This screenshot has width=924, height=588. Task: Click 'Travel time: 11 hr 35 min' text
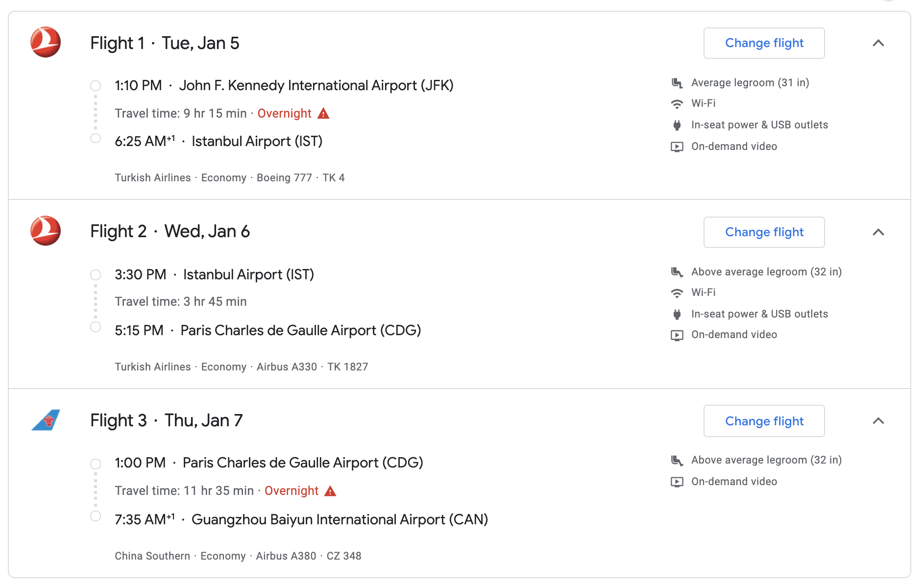[184, 491]
